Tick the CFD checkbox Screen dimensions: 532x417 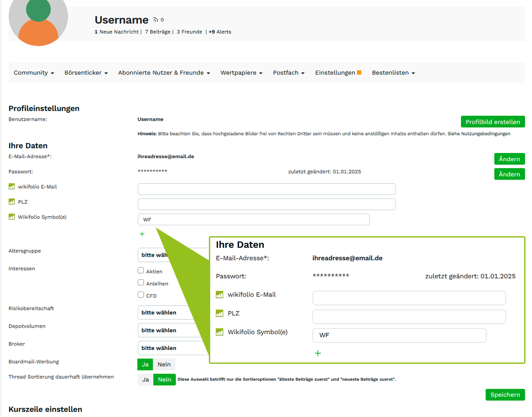pyautogui.click(x=141, y=295)
